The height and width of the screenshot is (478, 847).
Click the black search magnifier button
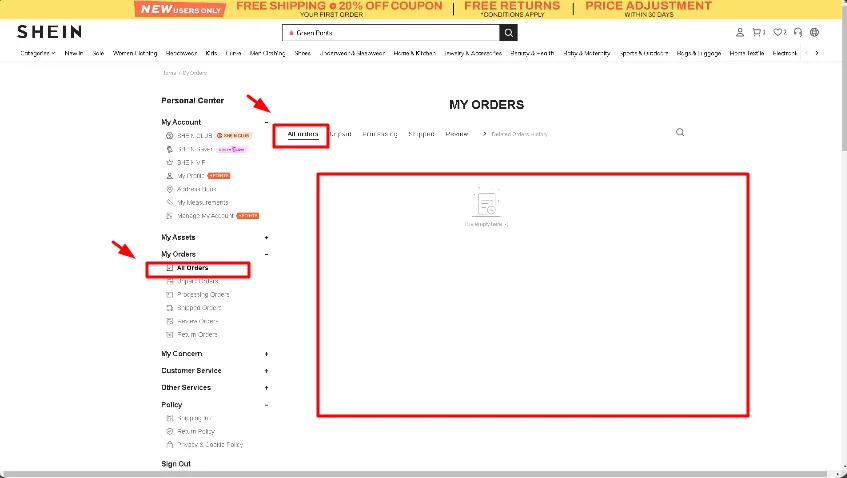tap(508, 33)
